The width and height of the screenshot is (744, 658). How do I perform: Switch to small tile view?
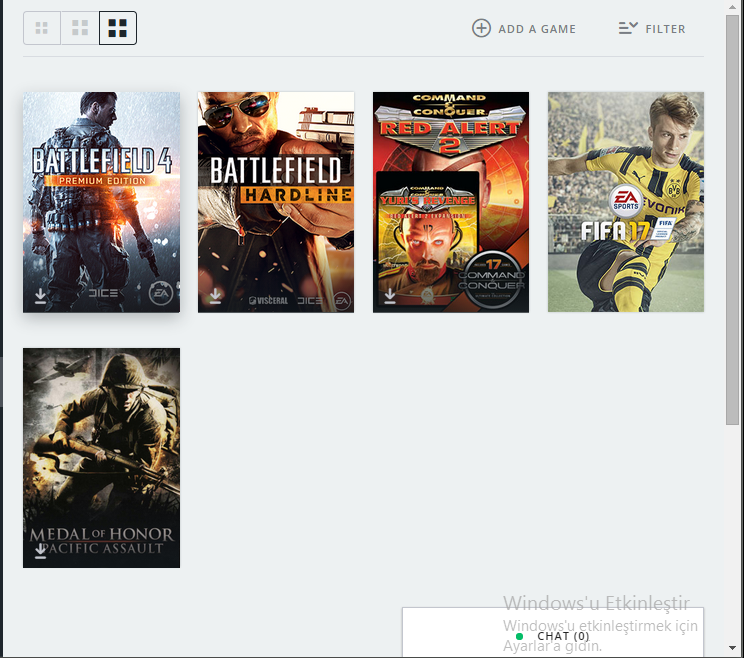coord(42,28)
